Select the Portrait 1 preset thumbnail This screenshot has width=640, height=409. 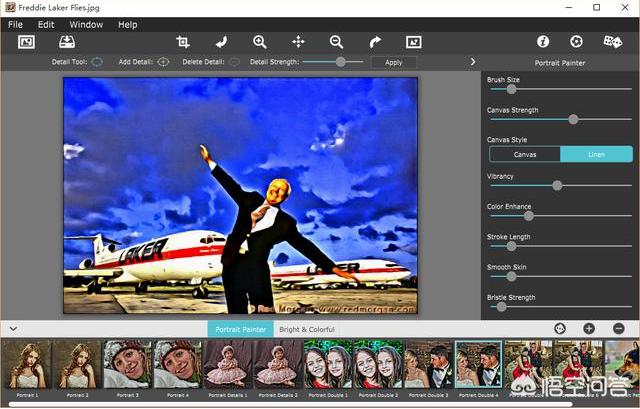(27, 365)
